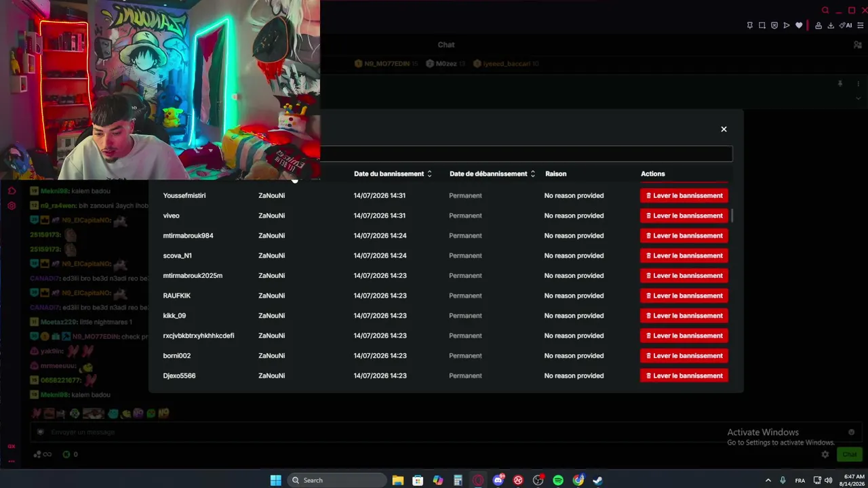Click the search field in ban list
This screenshot has width=868, height=488.
(x=526, y=154)
